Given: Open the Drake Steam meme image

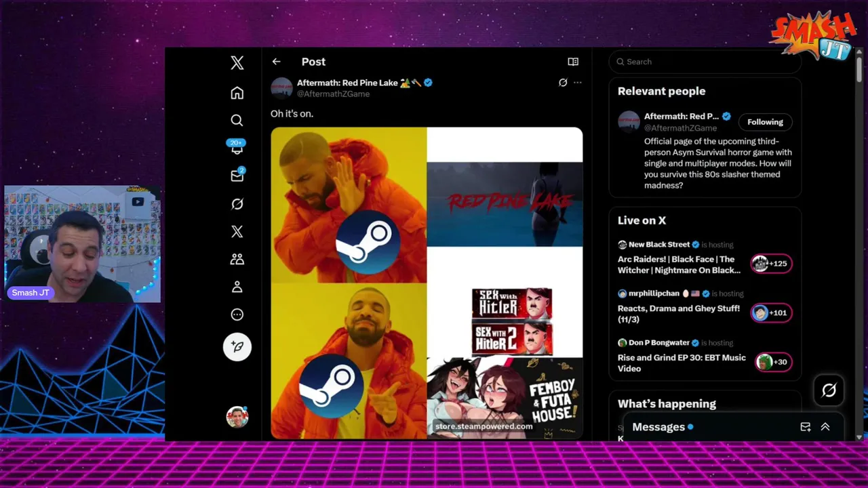Looking at the screenshot, I should click(427, 283).
